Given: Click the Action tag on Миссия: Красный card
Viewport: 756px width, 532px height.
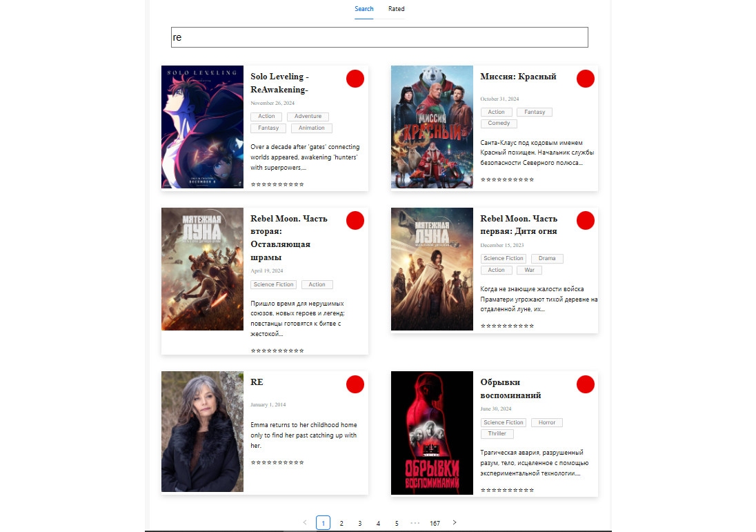Looking at the screenshot, I should click(496, 112).
